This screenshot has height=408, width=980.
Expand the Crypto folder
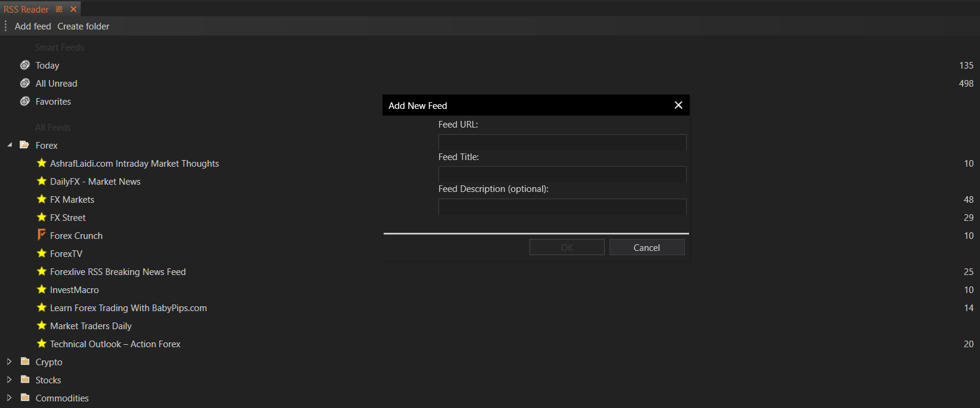pos(9,362)
